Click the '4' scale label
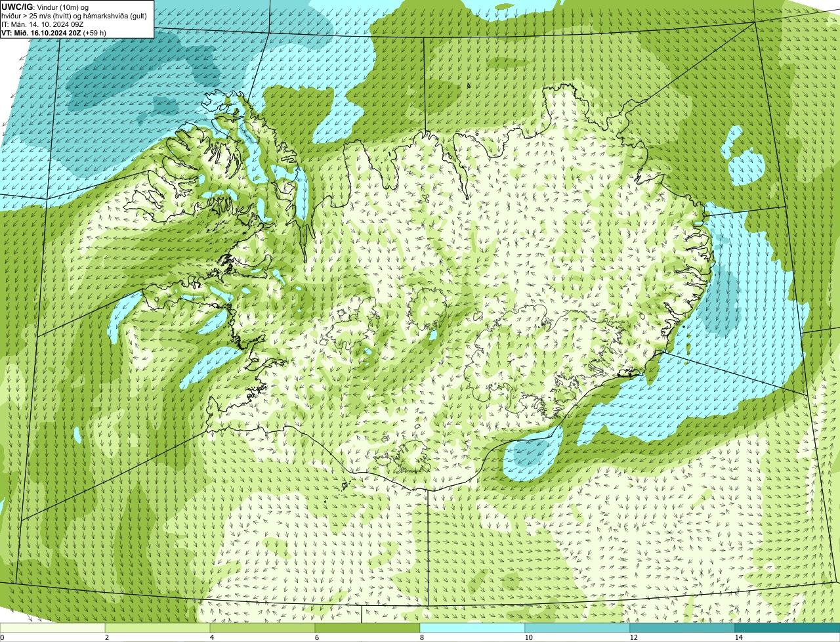The image size is (840, 642). tap(211, 637)
